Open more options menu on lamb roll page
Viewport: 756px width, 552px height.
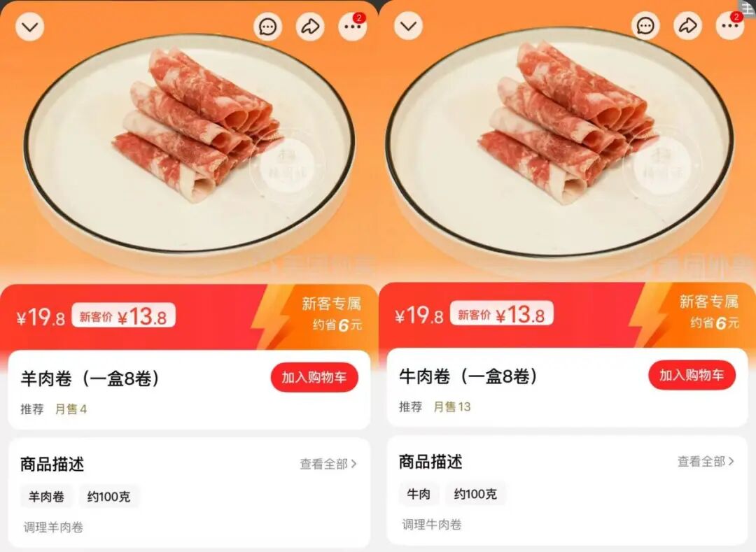click(352, 27)
